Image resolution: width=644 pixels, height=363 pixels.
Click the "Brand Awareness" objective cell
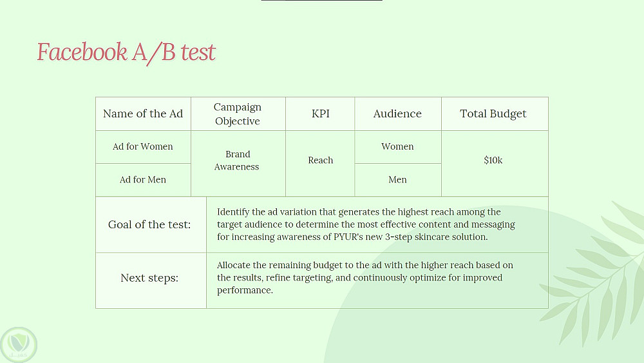237,161
